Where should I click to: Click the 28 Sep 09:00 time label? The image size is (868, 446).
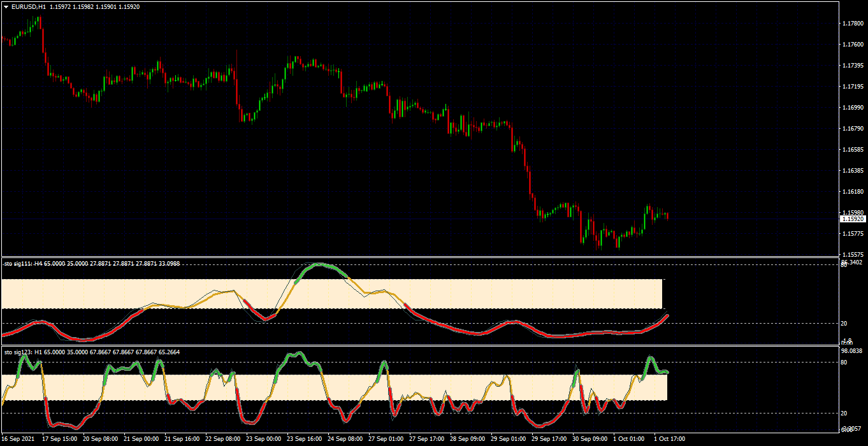[468, 439]
